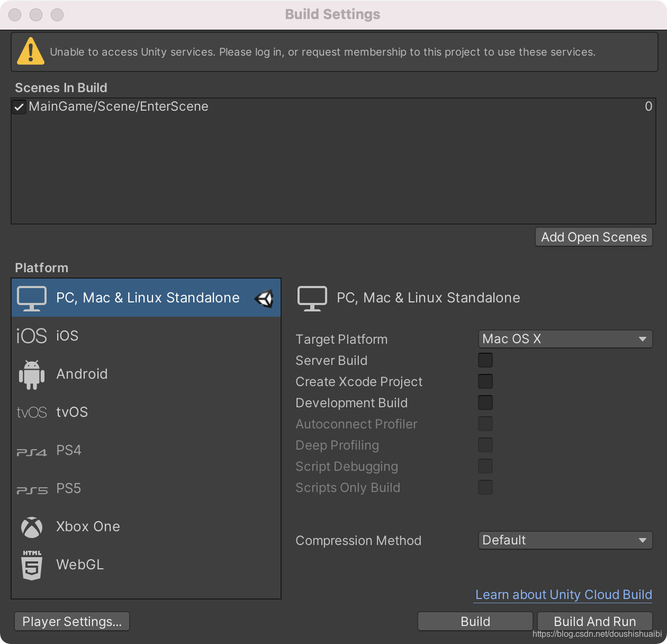The image size is (667, 644).
Task: Close the Build Settings window
Action: tap(15, 15)
